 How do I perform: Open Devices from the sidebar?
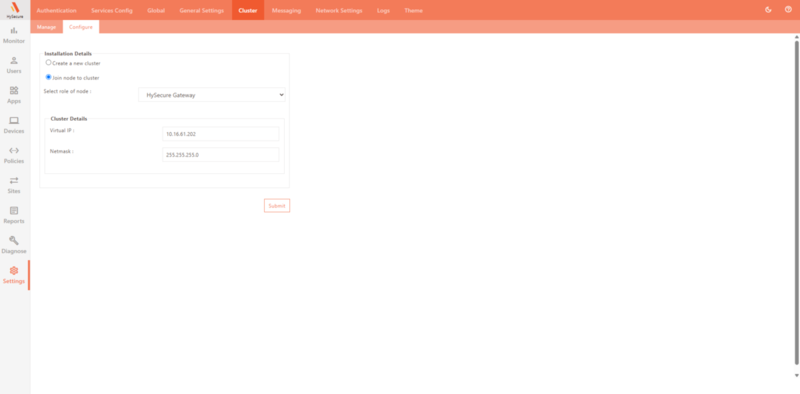pos(14,126)
